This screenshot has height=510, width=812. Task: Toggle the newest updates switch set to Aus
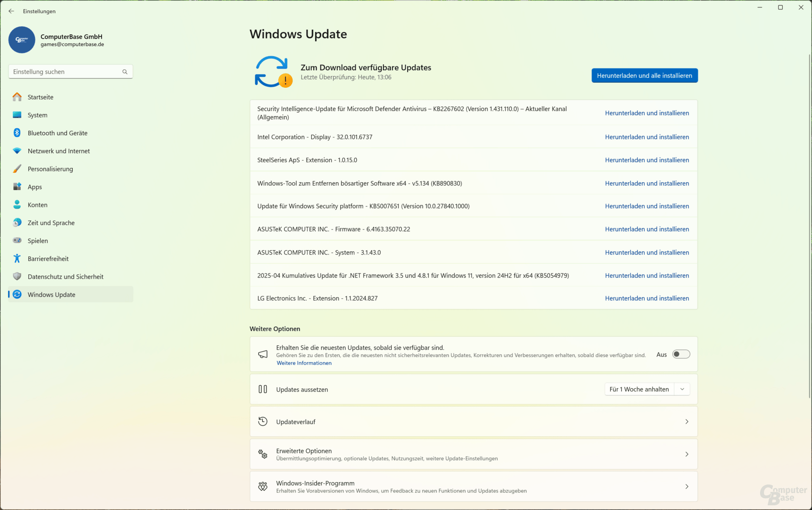681,354
